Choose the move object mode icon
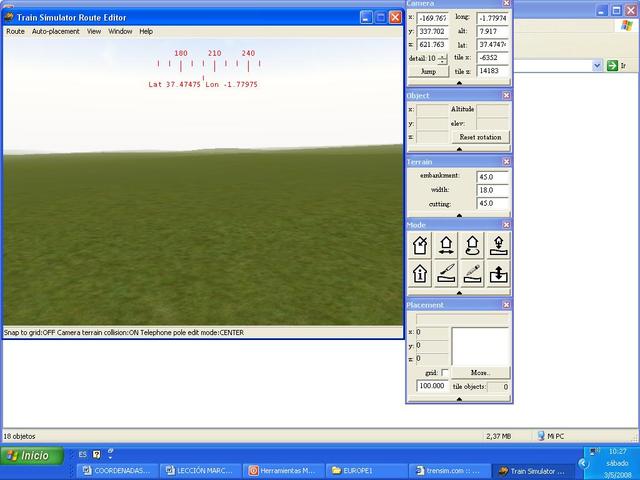 pyautogui.click(x=446, y=244)
